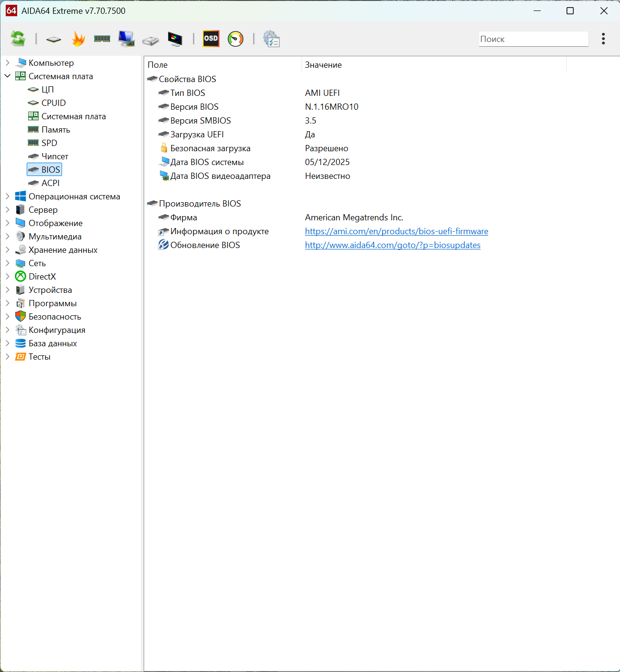620x672 pixels.
Task: Open the monitor diagnostics color-bars icon
Action: pyautogui.click(x=175, y=39)
